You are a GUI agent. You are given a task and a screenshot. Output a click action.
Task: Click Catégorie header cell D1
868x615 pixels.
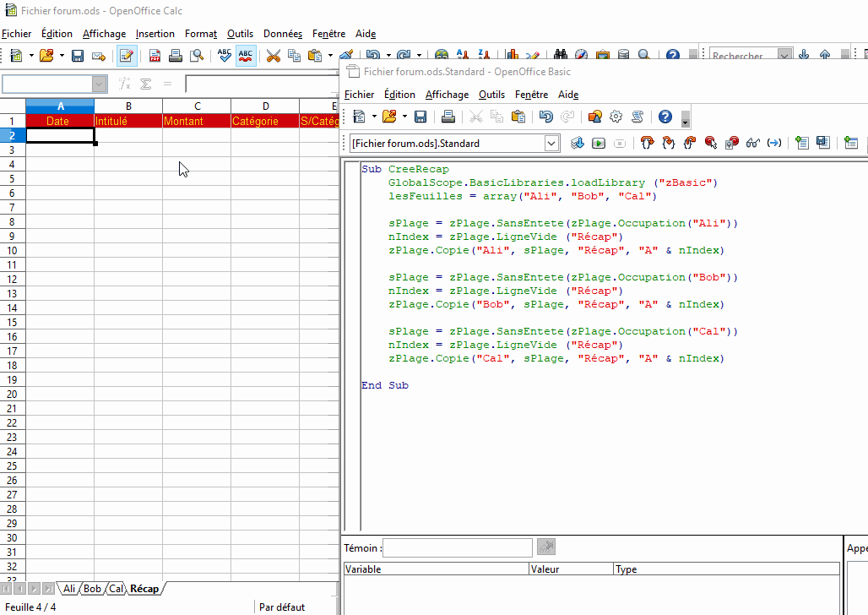tap(265, 121)
